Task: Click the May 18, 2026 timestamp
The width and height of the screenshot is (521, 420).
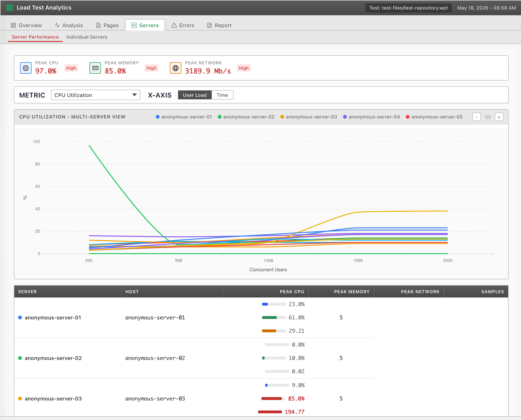Action: (487, 8)
